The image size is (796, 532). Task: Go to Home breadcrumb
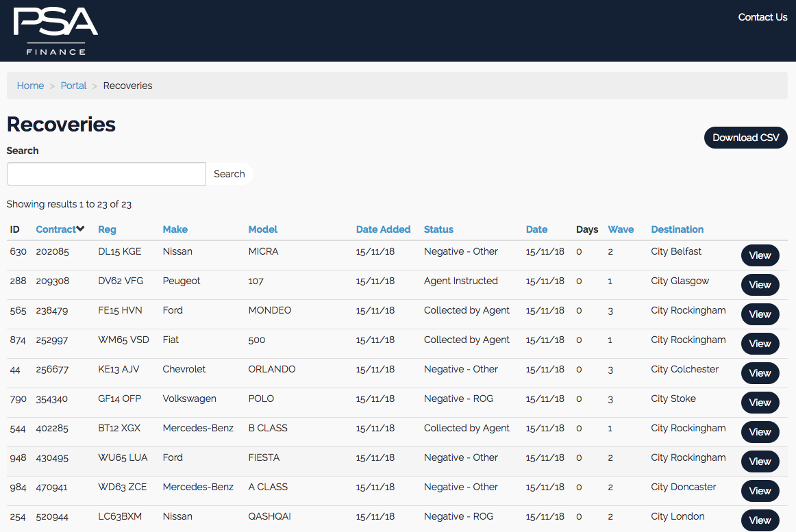tap(30, 86)
